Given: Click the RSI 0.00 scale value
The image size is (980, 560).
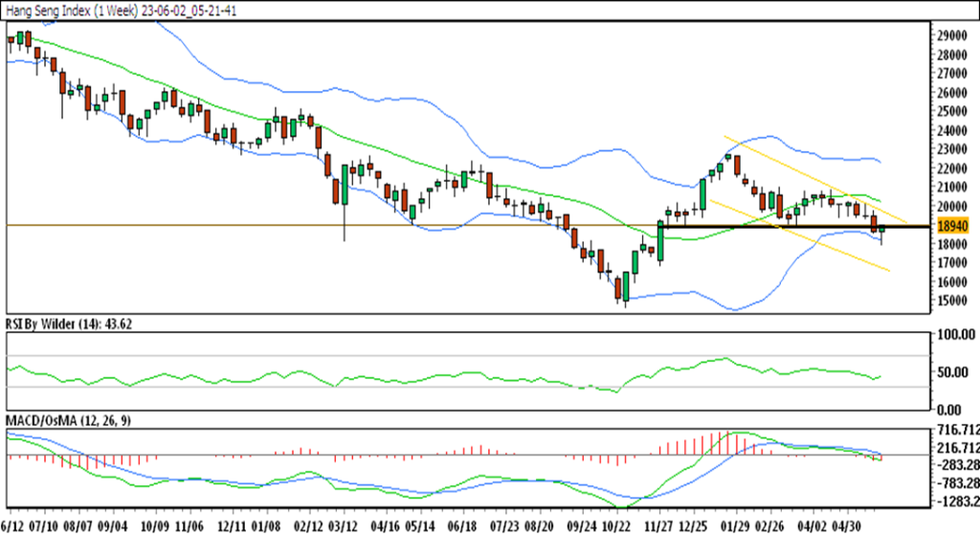Looking at the screenshot, I should click(949, 410).
